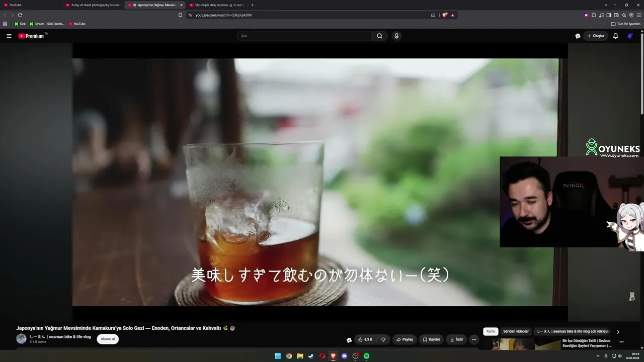This screenshot has height=362, width=644.
Task: Select the 'Seriden videolar' filter chip
Action: [516, 332]
